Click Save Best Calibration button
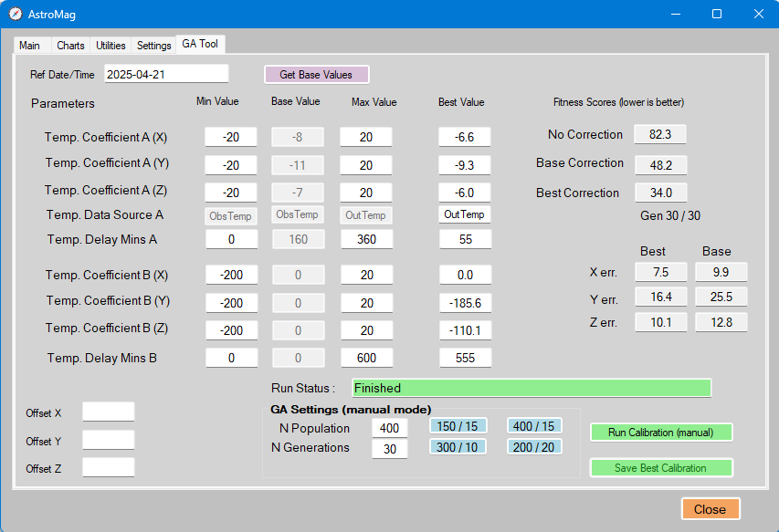 click(660, 468)
